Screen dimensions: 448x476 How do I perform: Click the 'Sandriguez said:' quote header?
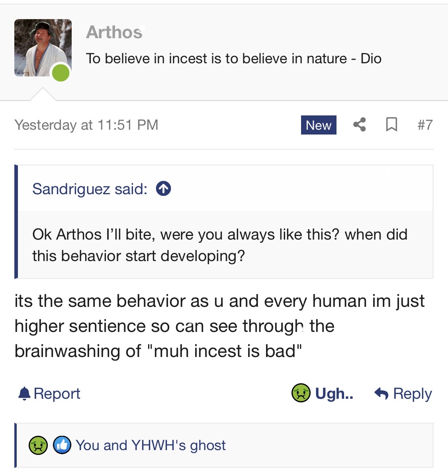90,189
